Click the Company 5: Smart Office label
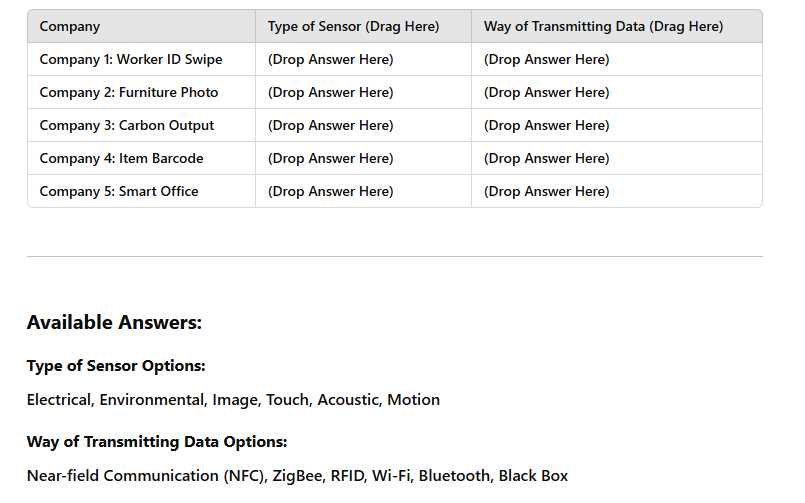The height and width of the screenshot is (503, 805). [x=119, y=191]
